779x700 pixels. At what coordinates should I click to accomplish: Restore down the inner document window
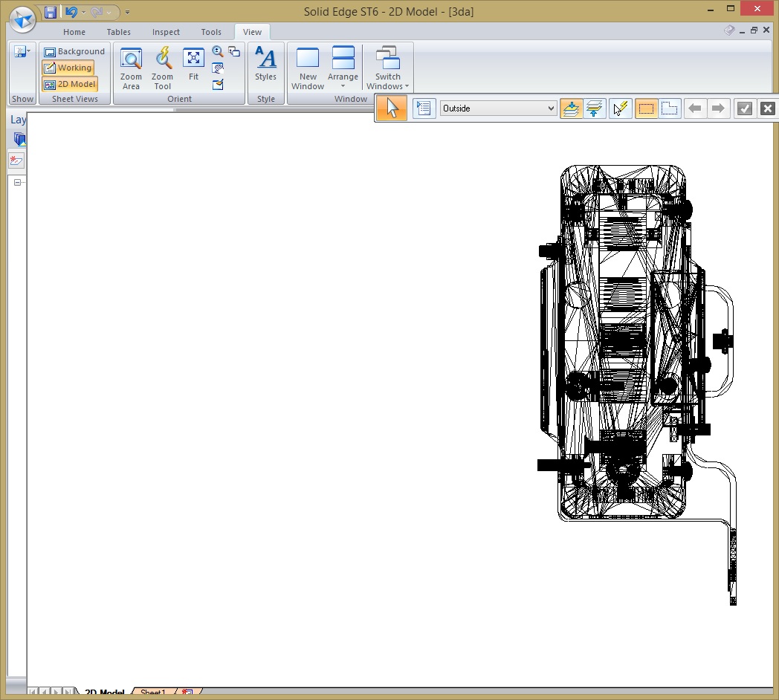[754, 30]
